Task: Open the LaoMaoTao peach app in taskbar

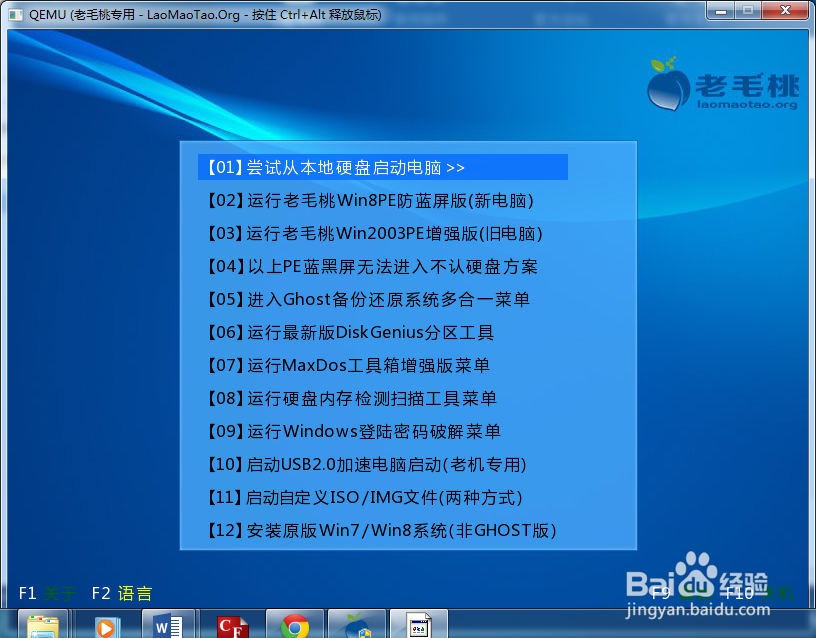Action: tap(357, 624)
